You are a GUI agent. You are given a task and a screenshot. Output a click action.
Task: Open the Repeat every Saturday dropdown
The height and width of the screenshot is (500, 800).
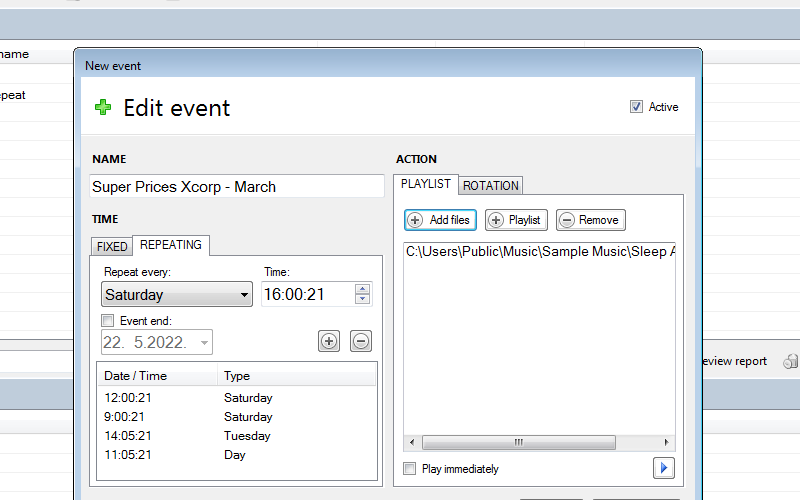coord(177,294)
